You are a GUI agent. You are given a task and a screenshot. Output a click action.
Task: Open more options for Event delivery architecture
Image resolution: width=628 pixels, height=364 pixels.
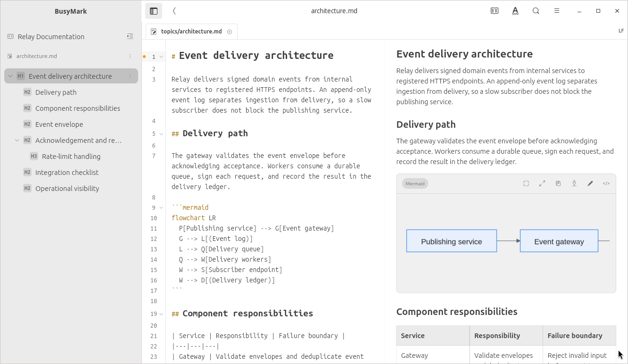pos(130,76)
